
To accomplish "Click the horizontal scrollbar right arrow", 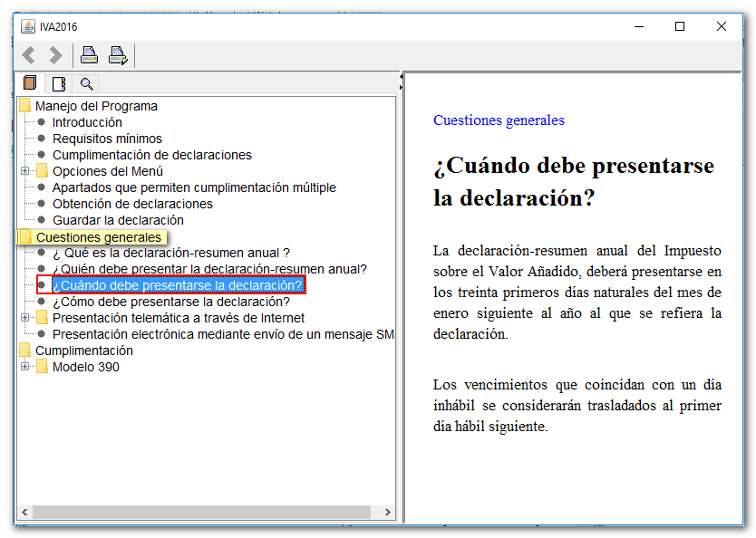I will [388, 513].
